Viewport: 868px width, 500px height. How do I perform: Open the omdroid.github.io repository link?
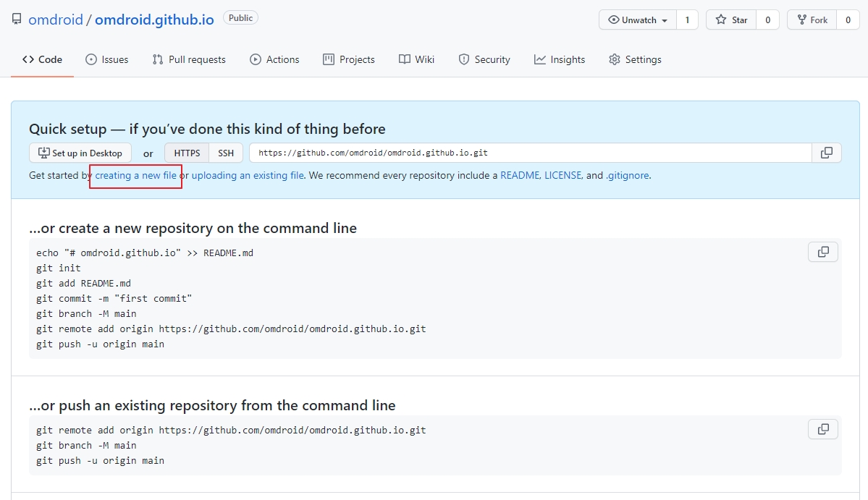(154, 20)
